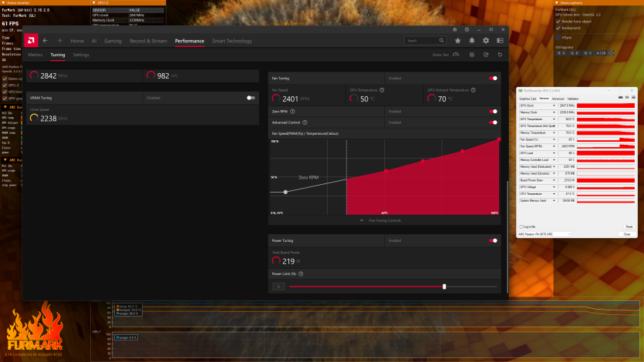Image resolution: width=644 pixels, height=362 pixels.
Task: Open help icon beside Power Limit (%)
Action: 301,274
